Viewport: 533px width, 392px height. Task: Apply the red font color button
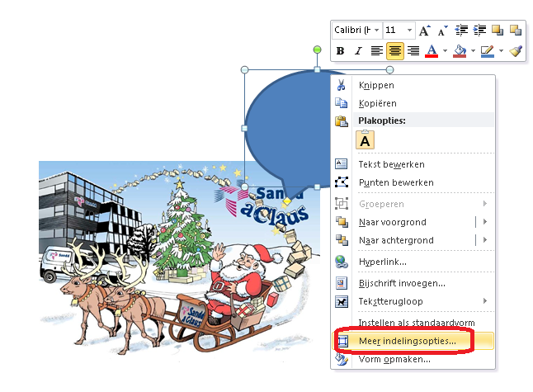click(432, 51)
